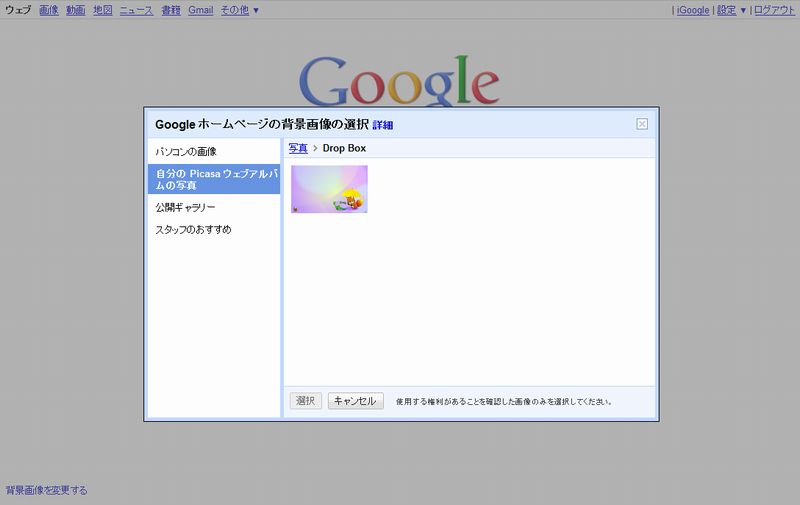This screenshot has width=800, height=505.
Task: Click the Drop Box breadcrumb text
Action: point(344,148)
